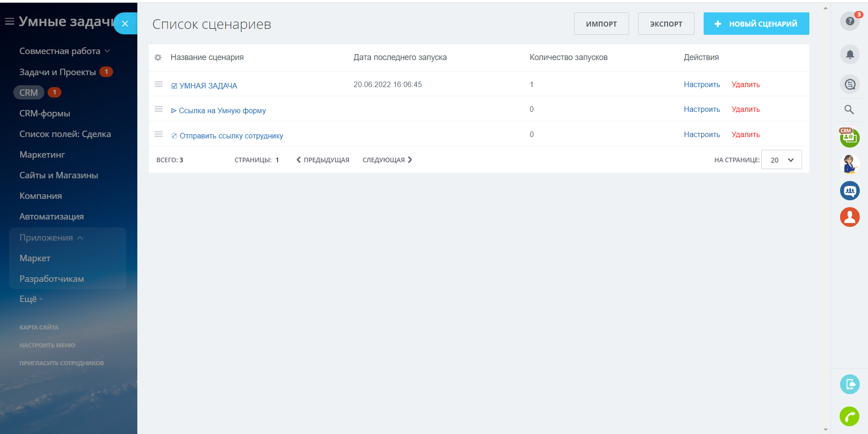Click the hamburger menu icon beside Умные задачи
The height and width of the screenshot is (434, 868).
[9, 22]
